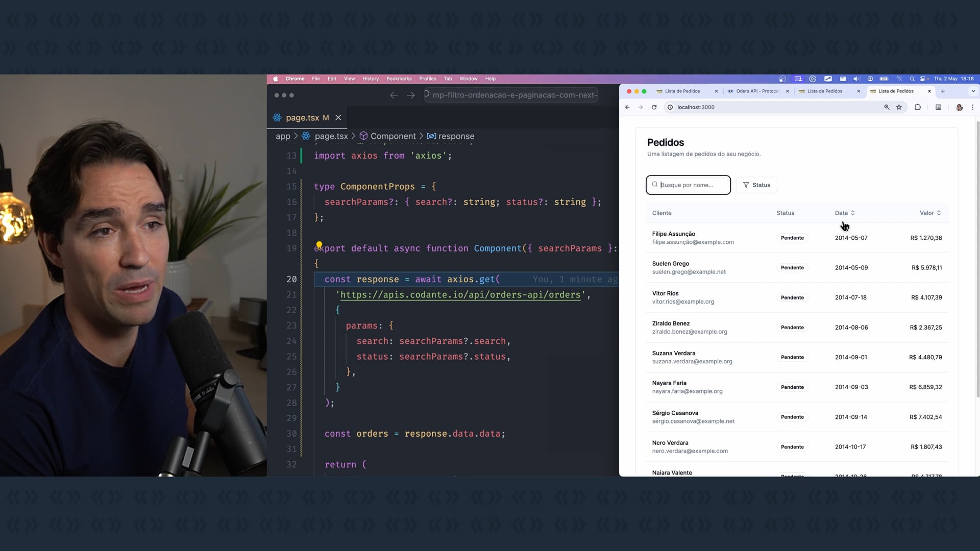Expand Chrome tab search dropdown
Image resolution: width=980 pixels, height=551 pixels.
pyautogui.click(x=973, y=91)
